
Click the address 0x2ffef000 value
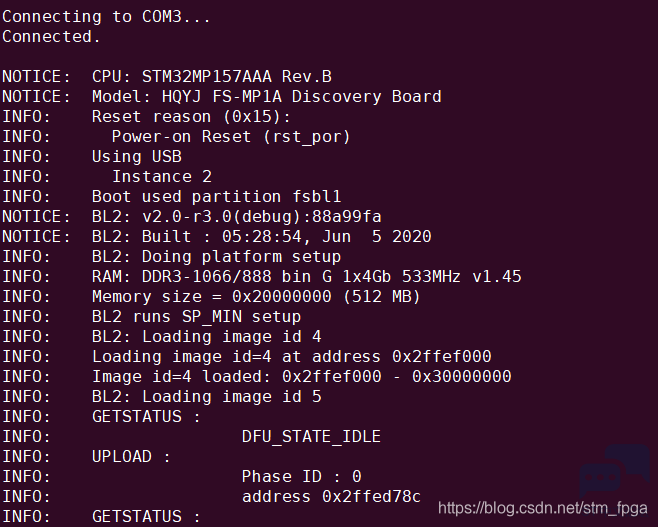[441, 357]
